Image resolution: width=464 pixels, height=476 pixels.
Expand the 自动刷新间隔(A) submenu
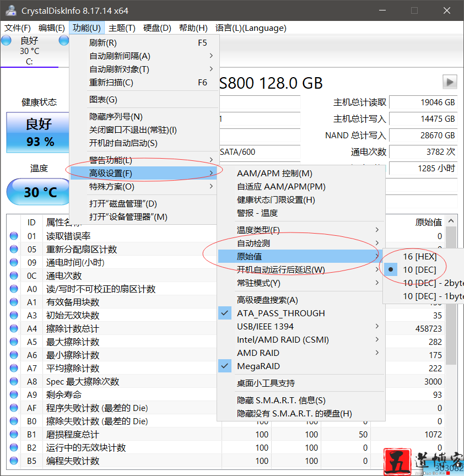click(144, 56)
